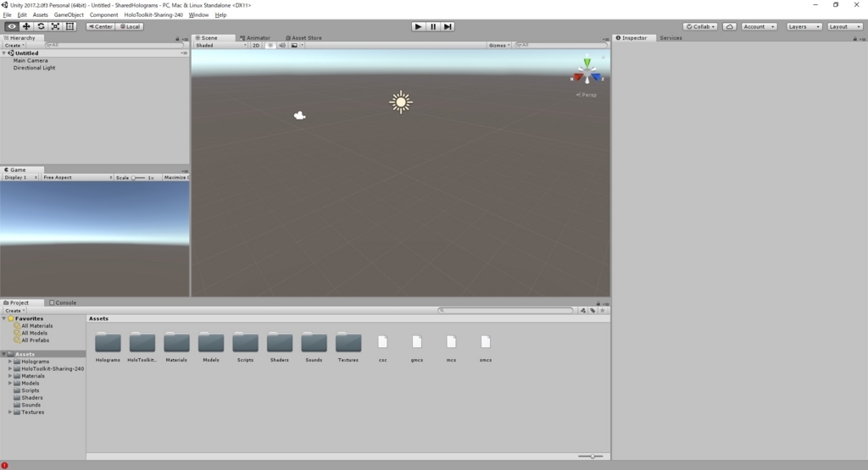Click the red error icon in status bar
The height and width of the screenshot is (470, 868).
4,466
